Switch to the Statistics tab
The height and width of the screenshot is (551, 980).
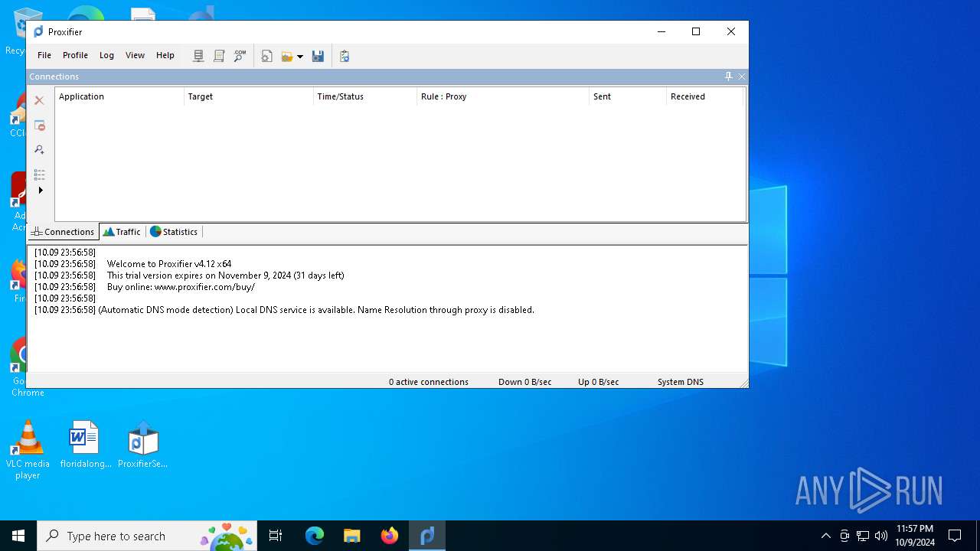click(175, 232)
